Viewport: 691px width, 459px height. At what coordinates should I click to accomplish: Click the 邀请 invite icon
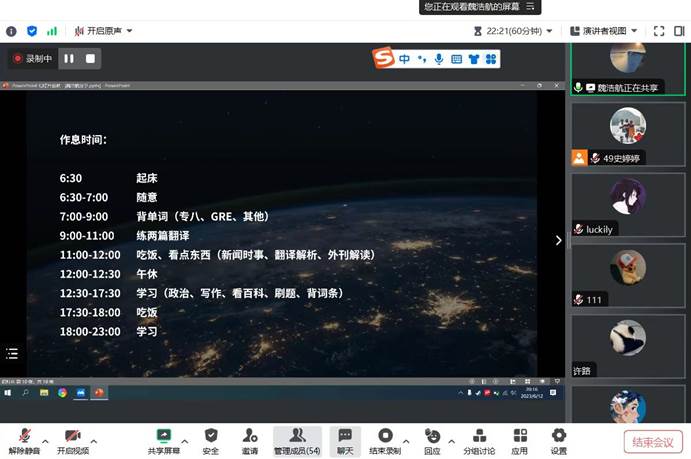point(250,437)
